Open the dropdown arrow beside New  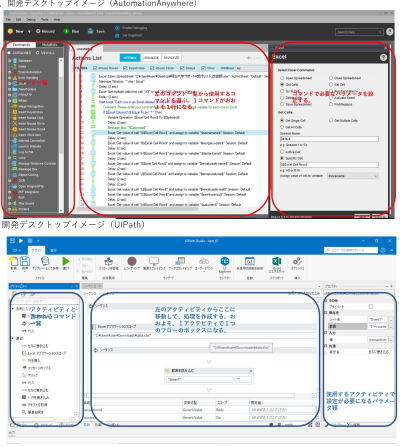[29, 32]
